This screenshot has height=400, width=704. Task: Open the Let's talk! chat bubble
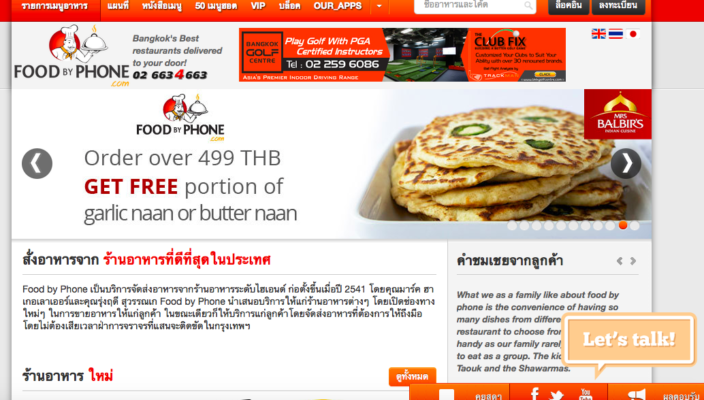[x=629, y=340]
